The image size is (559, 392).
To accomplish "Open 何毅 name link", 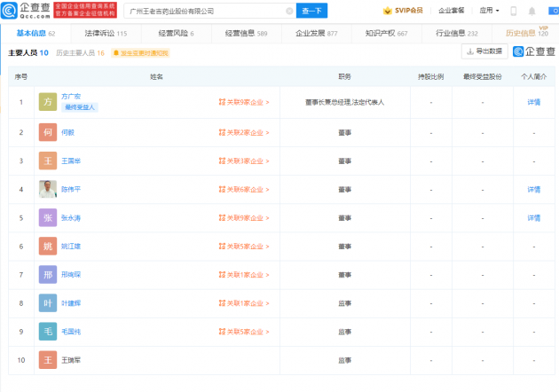I will coord(67,132).
